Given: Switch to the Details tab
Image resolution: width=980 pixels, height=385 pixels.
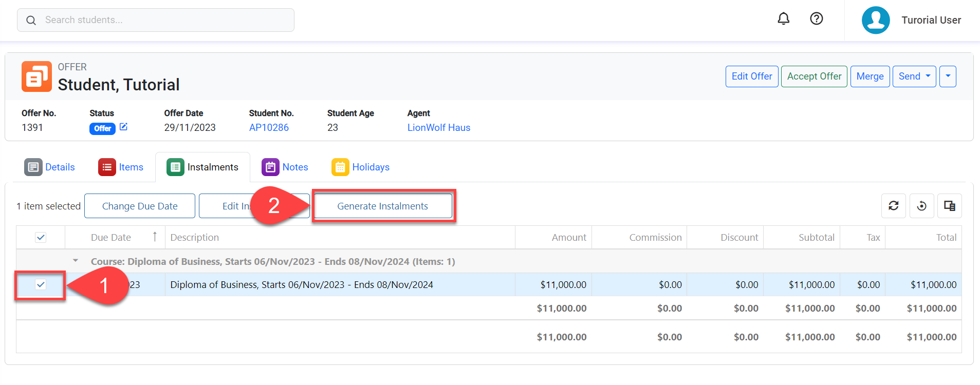Looking at the screenshot, I should (x=50, y=167).
